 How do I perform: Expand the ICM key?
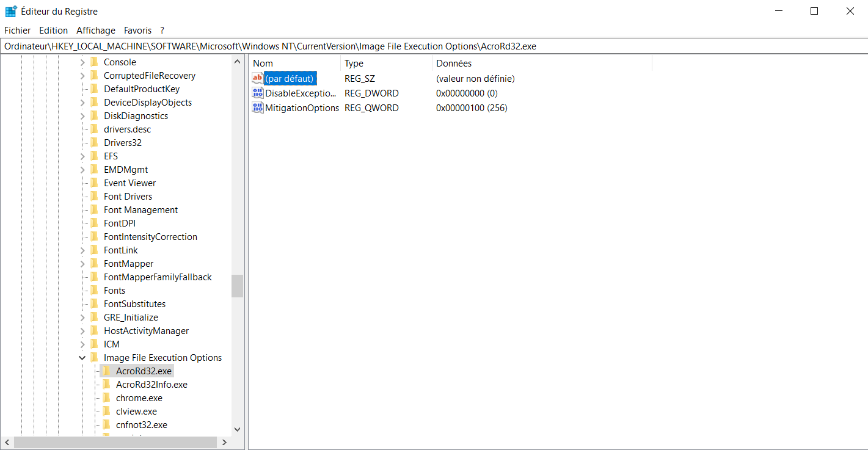tap(82, 344)
